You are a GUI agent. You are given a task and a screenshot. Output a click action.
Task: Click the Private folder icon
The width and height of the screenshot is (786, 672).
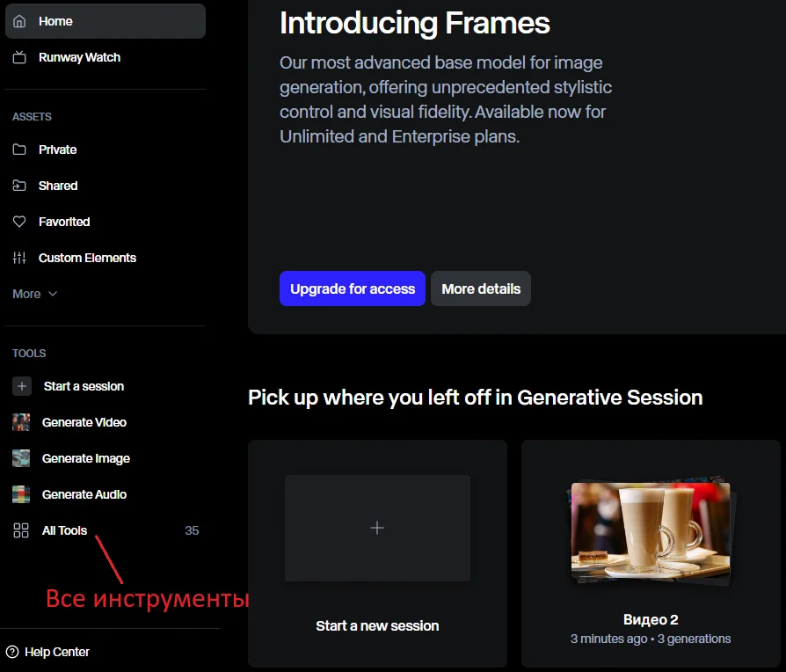coord(20,150)
